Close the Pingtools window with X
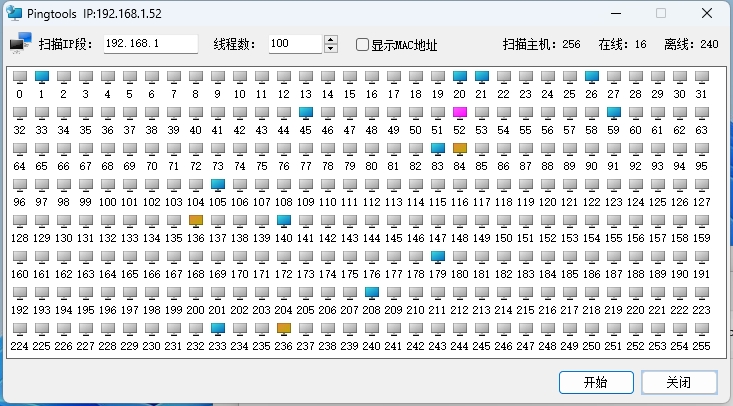The image size is (733, 406). [x=707, y=13]
